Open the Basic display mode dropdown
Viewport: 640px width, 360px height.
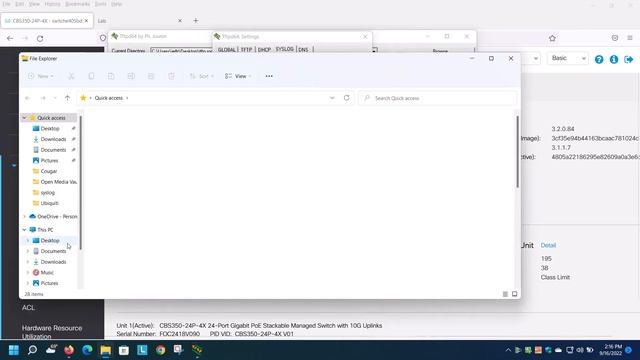(x=567, y=58)
